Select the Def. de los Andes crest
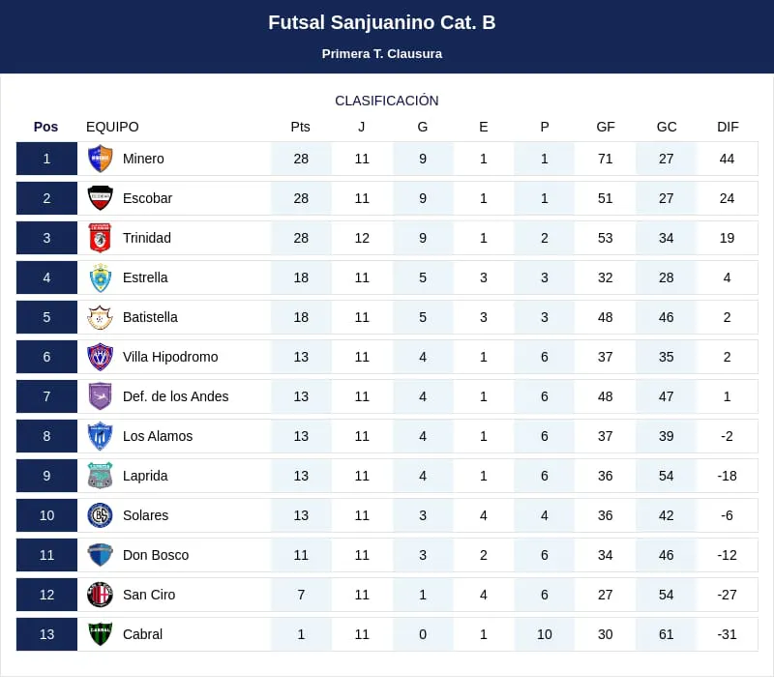 (101, 396)
